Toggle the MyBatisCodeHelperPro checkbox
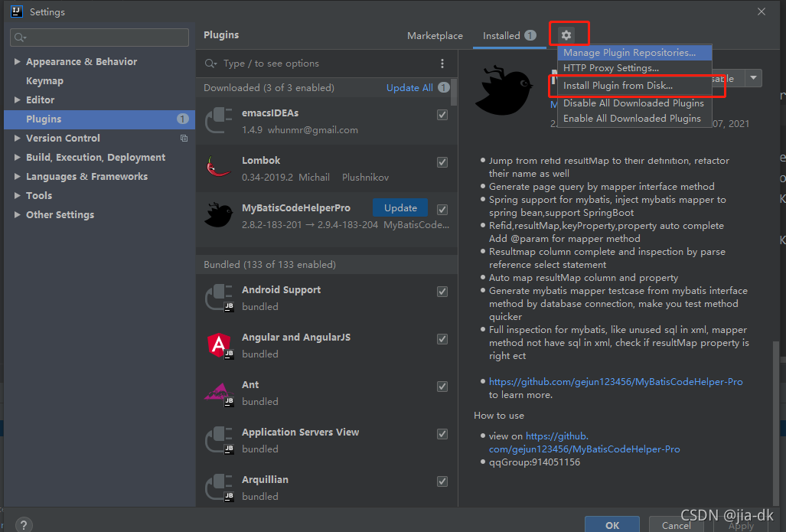The height and width of the screenshot is (532, 786). click(442, 209)
